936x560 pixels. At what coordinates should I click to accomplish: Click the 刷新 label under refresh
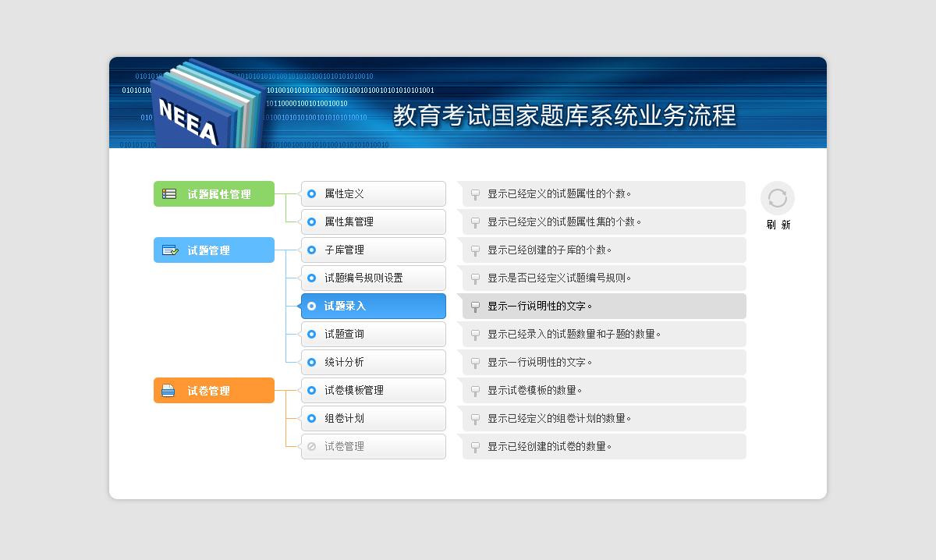[778, 225]
